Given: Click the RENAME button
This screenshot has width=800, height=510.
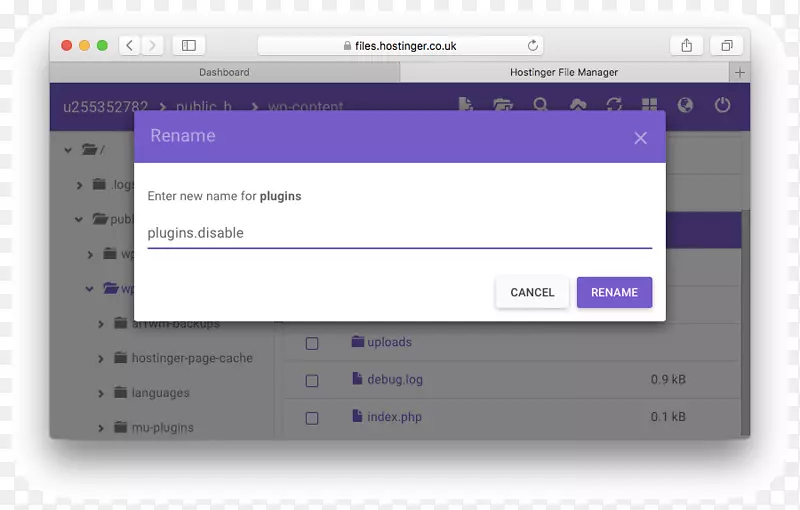Looking at the screenshot, I should (x=614, y=292).
